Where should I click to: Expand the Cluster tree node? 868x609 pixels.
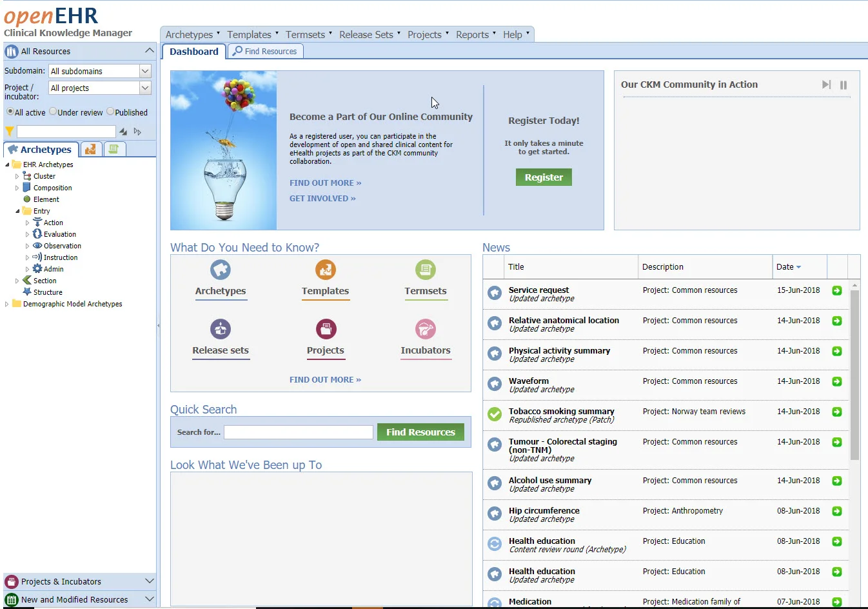17,176
